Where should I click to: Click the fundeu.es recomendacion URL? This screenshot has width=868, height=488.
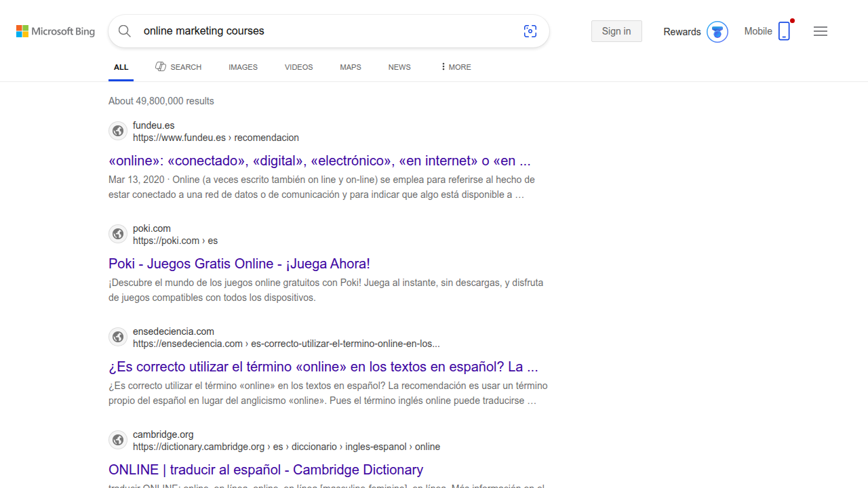pos(216,138)
